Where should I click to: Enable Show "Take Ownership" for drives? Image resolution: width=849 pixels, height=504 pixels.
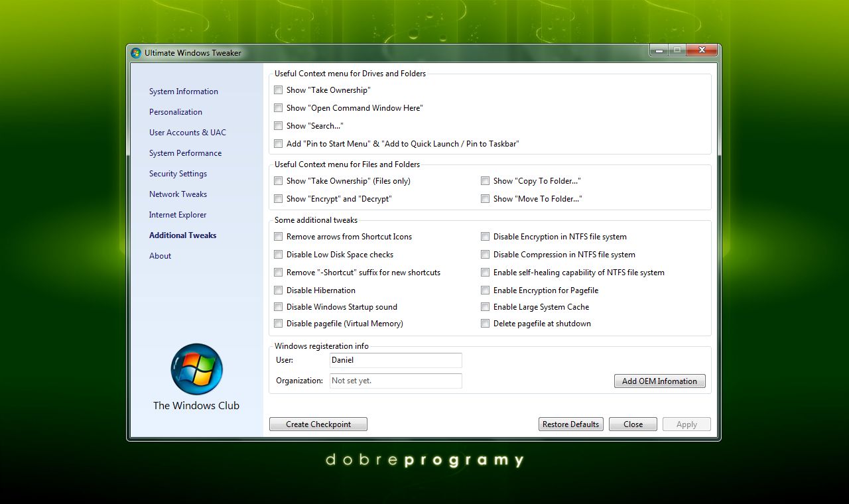279,90
